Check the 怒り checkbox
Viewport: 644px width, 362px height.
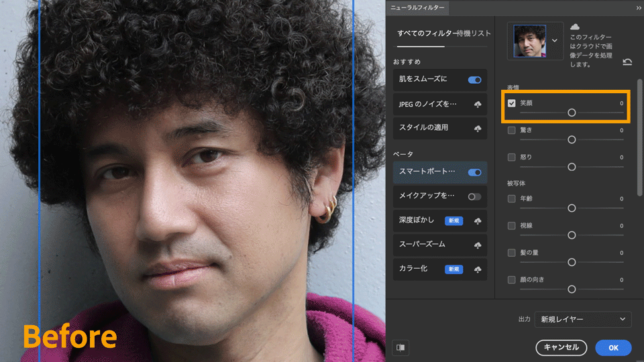coord(511,157)
